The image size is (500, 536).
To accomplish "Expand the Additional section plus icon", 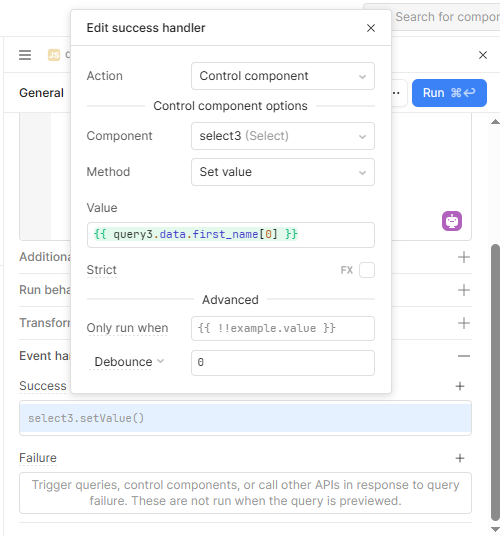I will (464, 257).
